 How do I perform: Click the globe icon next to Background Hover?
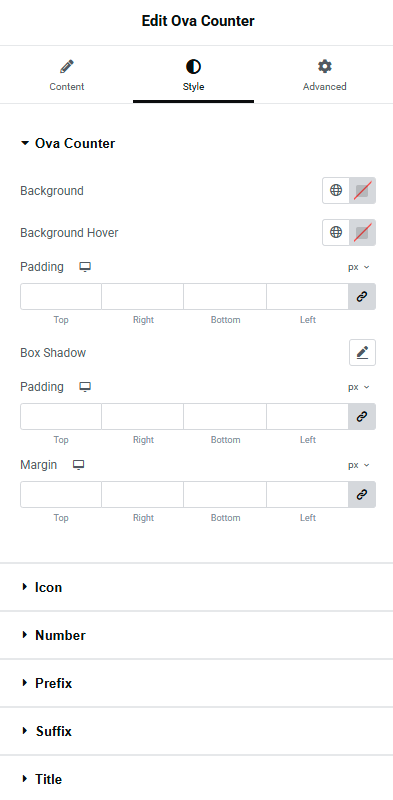[x=336, y=232]
